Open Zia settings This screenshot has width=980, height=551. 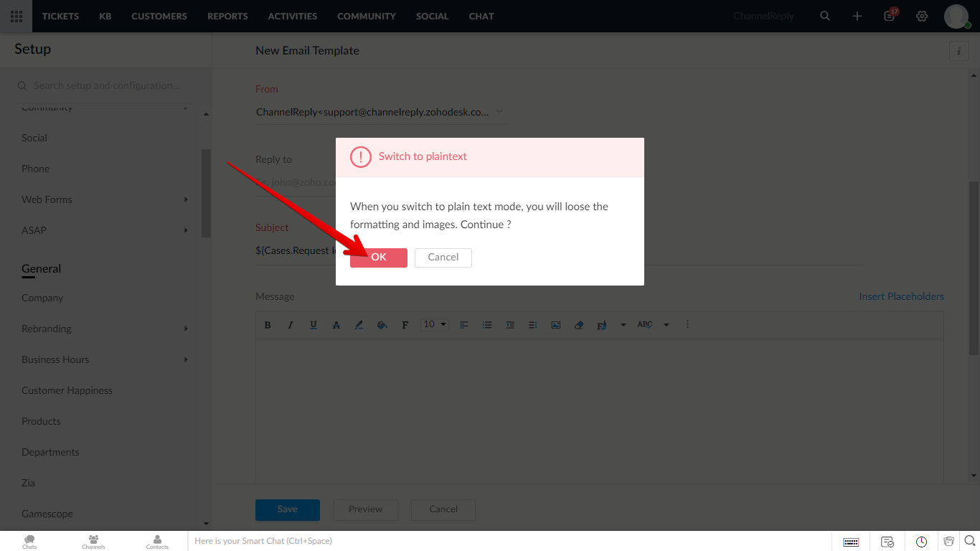coord(28,483)
